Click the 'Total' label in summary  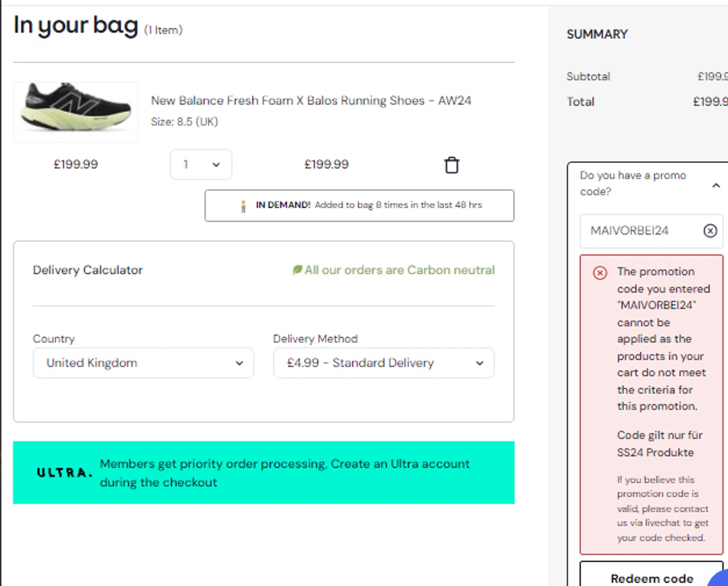click(x=580, y=101)
